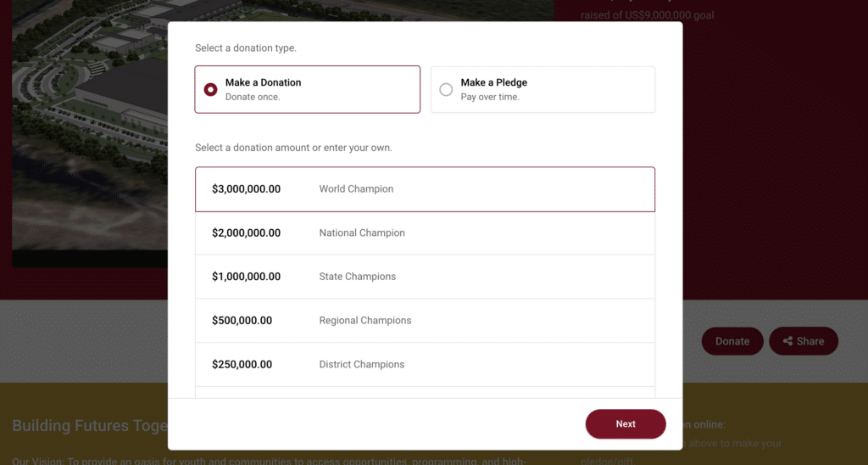Click the 'Make a Pledge' title text
The width and height of the screenshot is (868, 465).
pos(494,82)
